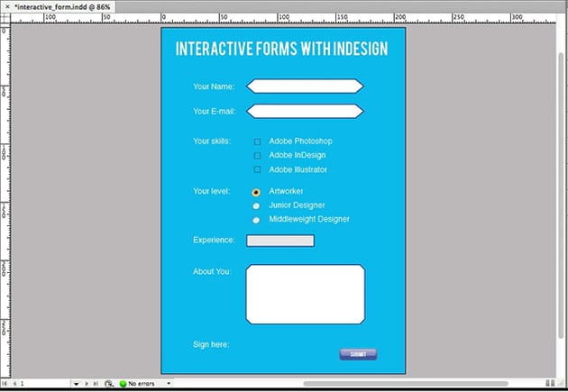Close the interactive_form.indd document tab
This screenshot has width=568, height=392.
[6, 5]
